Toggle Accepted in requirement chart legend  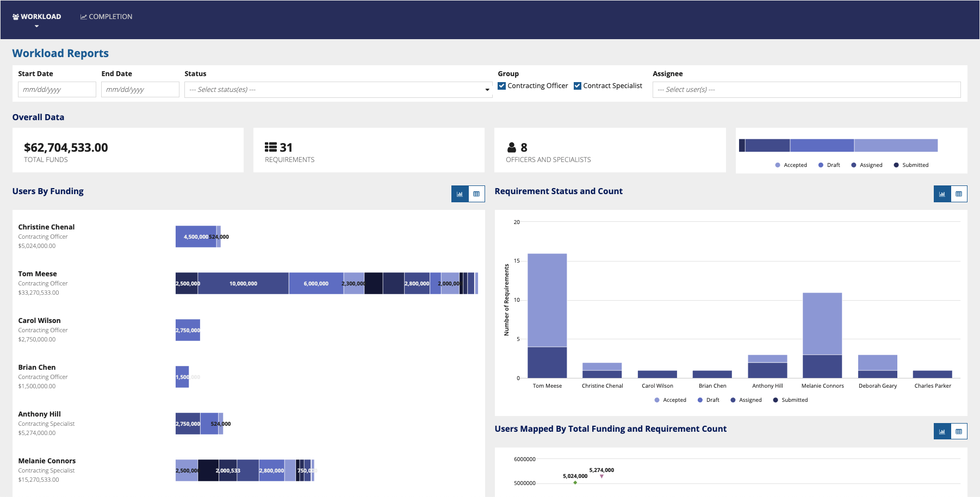click(x=671, y=400)
